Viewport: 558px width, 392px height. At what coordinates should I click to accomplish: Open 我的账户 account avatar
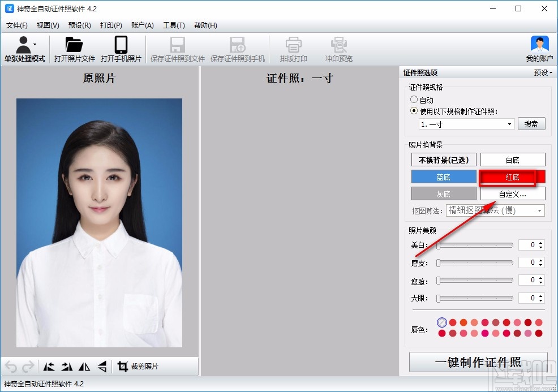click(x=539, y=45)
